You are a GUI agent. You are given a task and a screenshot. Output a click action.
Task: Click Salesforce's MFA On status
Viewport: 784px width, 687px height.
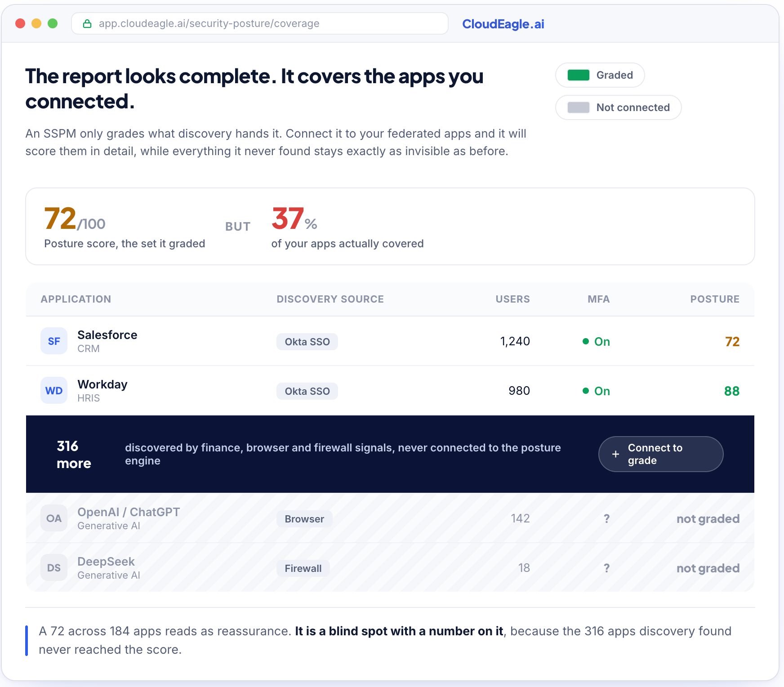(x=597, y=342)
